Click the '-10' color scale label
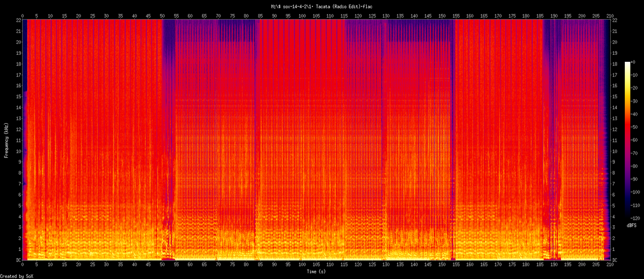 click(634, 74)
